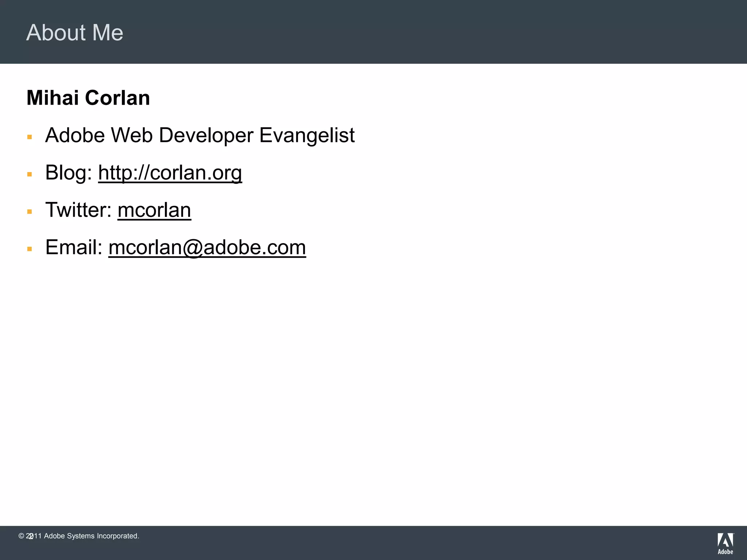Click blank white area of slide body
The width and height of the screenshot is (747, 560).
pos(401,383)
